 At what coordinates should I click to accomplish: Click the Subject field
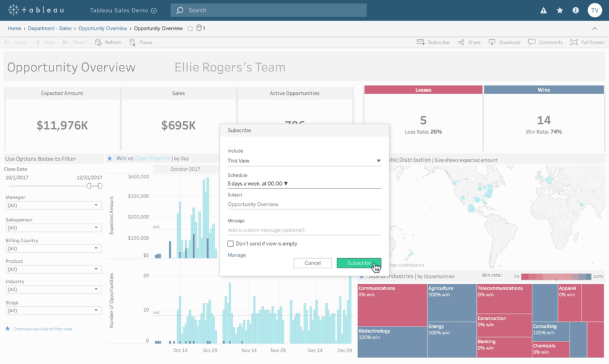coord(304,205)
